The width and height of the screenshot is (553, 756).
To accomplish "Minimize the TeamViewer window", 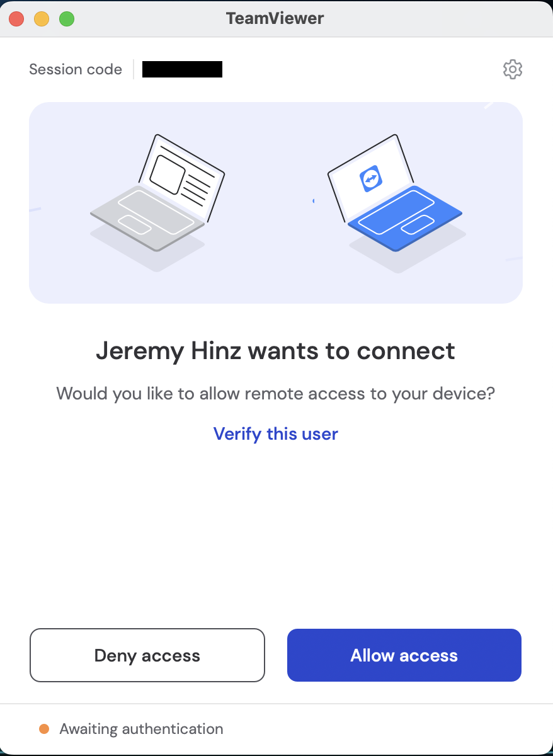I will [x=42, y=19].
